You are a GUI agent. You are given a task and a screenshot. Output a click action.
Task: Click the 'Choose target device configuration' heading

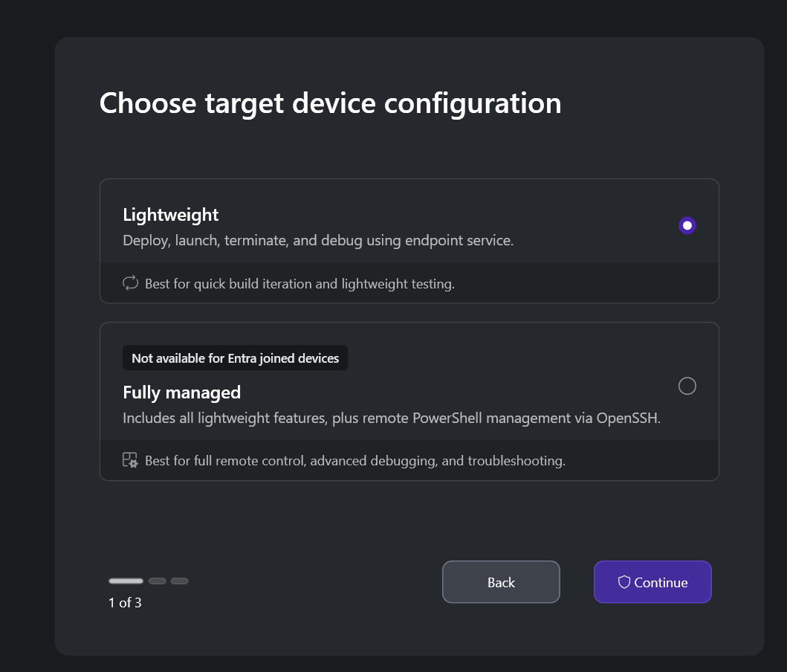[x=330, y=103]
